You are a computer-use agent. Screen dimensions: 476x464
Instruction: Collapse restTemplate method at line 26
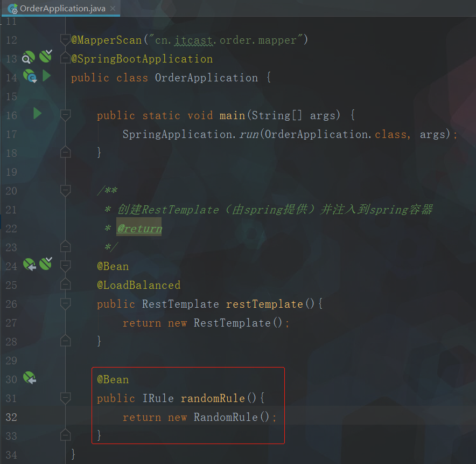coord(65,303)
